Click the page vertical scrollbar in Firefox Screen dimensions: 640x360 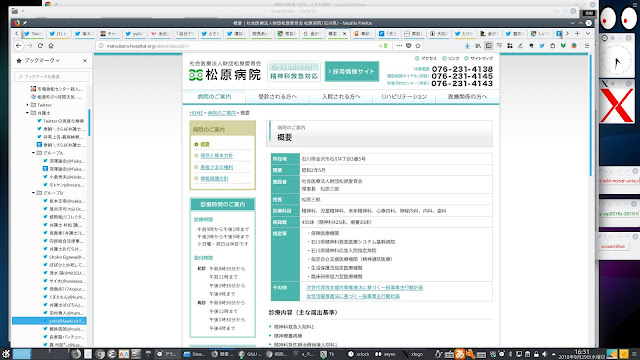pyautogui.click(x=591, y=116)
